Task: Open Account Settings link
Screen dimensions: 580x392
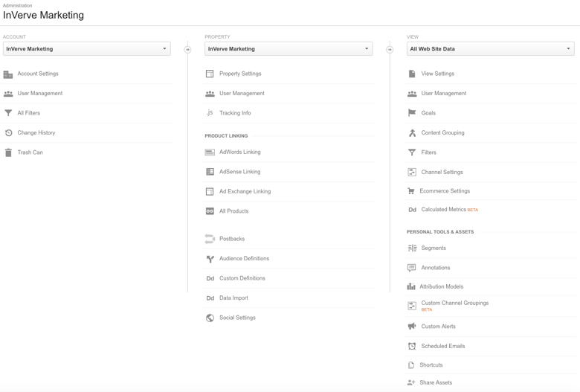Action: (38, 74)
